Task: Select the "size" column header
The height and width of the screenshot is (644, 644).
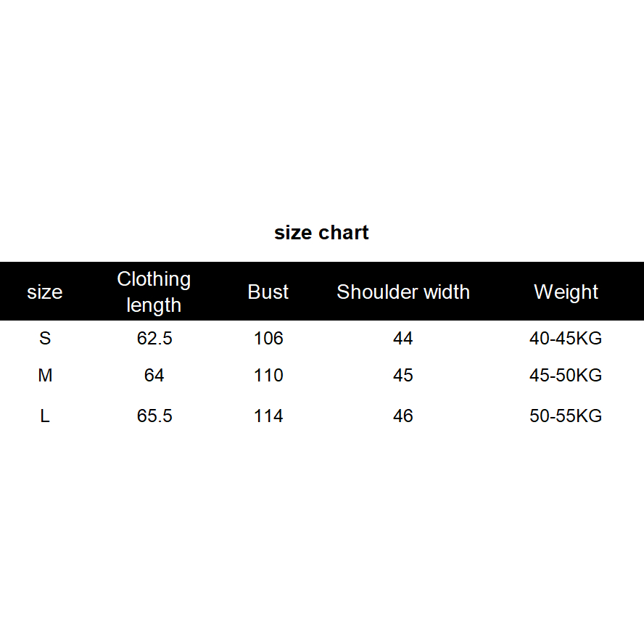Action: 45,292
